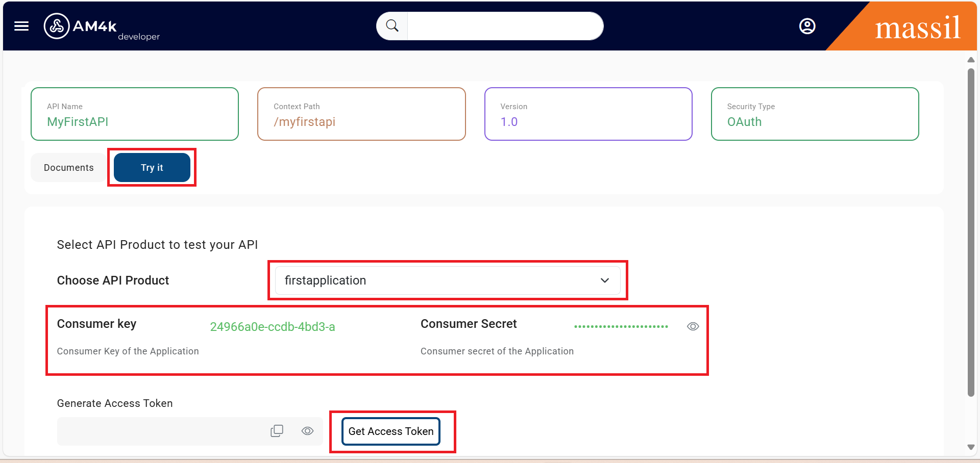Viewport: 980px width, 463px height.
Task: Click the search magnifier icon
Action: (x=392, y=26)
